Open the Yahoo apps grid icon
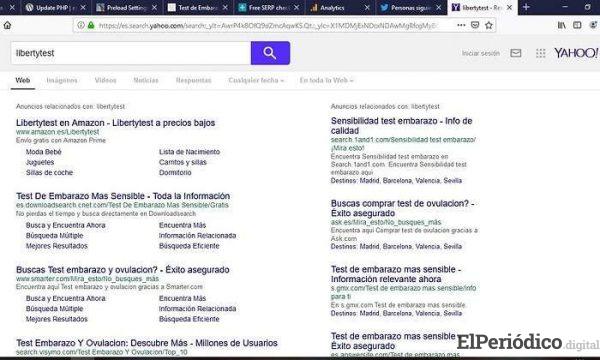Screen dimensions: 600x360 pos(540,53)
